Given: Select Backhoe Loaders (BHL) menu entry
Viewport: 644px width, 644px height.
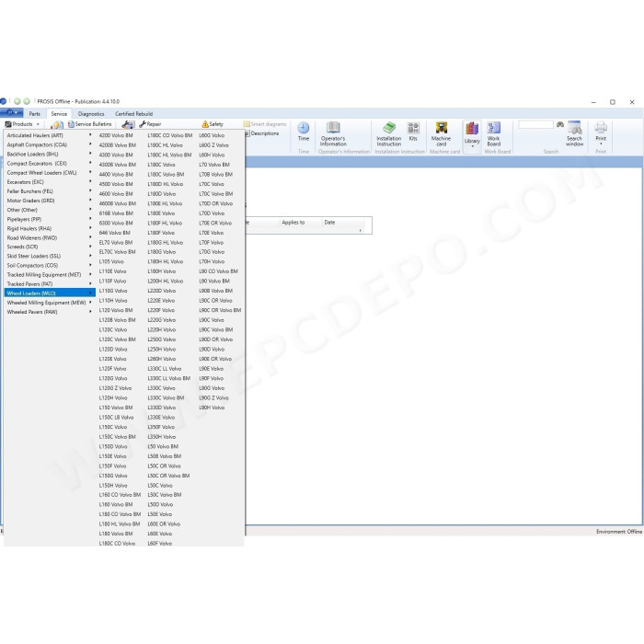Looking at the screenshot, I should coord(50,154).
